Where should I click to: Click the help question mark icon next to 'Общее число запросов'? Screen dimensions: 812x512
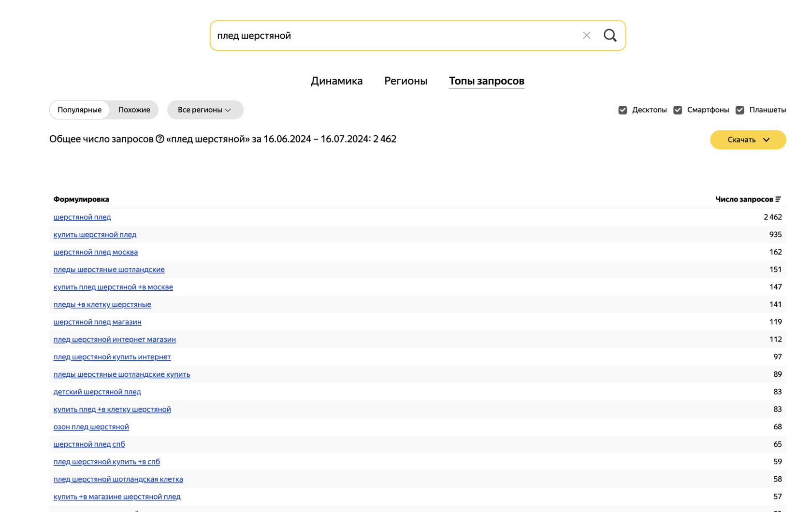pyautogui.click(x=160, y=139)
